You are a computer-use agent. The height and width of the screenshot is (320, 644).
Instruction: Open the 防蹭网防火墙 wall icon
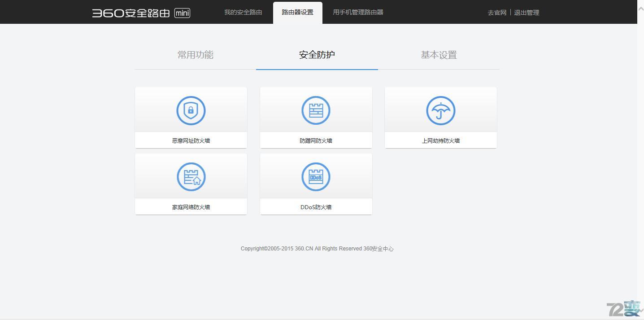pos(316,110)
